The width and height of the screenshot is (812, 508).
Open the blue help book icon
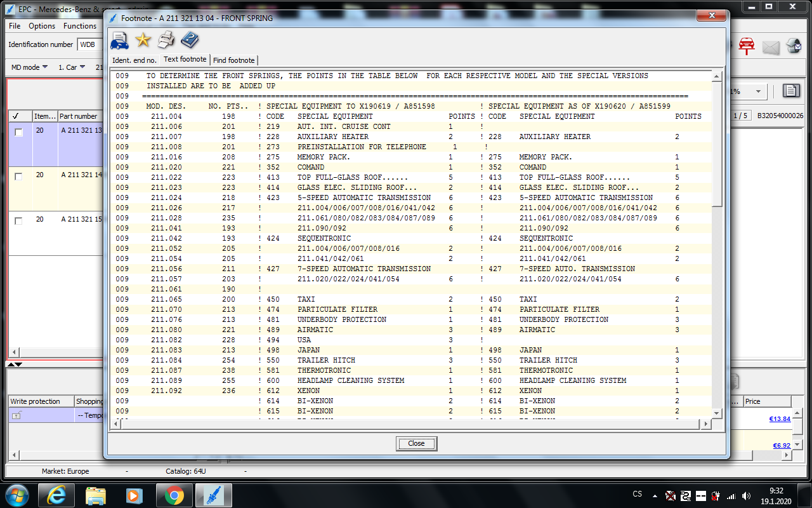pyautogui.click(x=190, y=41)
